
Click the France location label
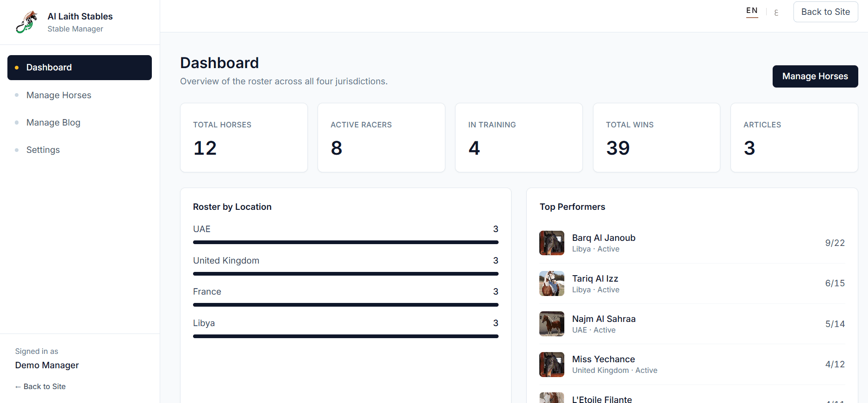[x=207, y=291]
